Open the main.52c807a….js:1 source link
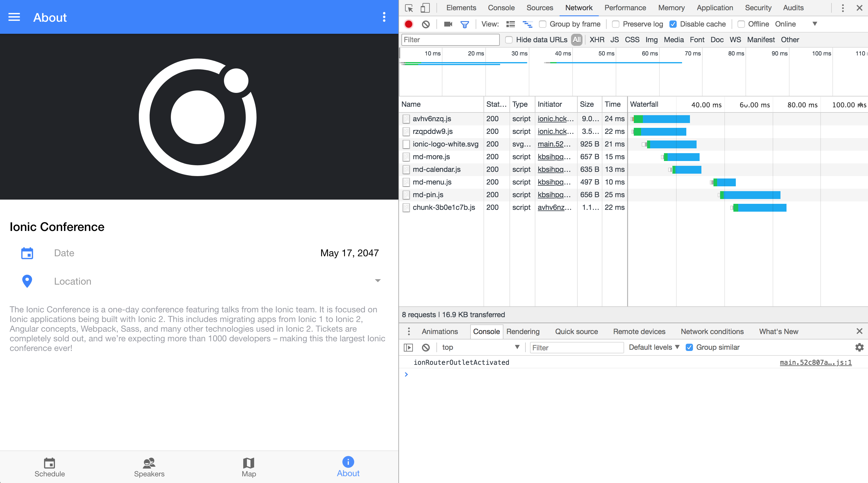Screen dimensions: 868x483 pos(815,362)
